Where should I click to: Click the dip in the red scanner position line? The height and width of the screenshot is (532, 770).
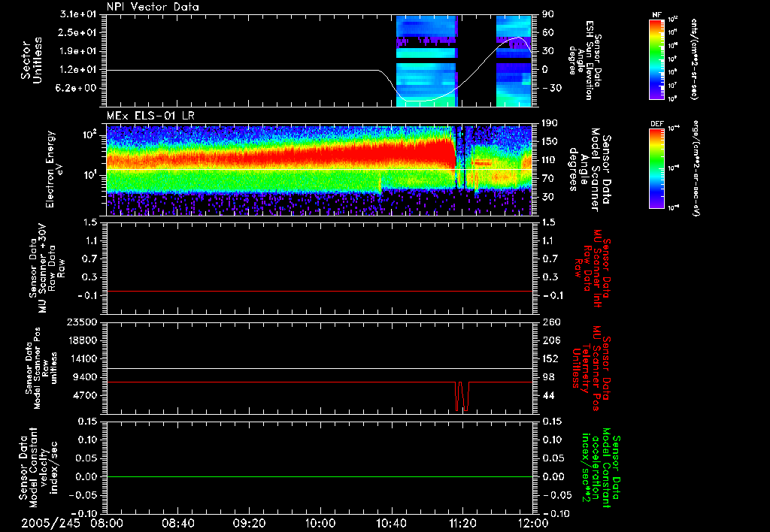tap(462, 398)
